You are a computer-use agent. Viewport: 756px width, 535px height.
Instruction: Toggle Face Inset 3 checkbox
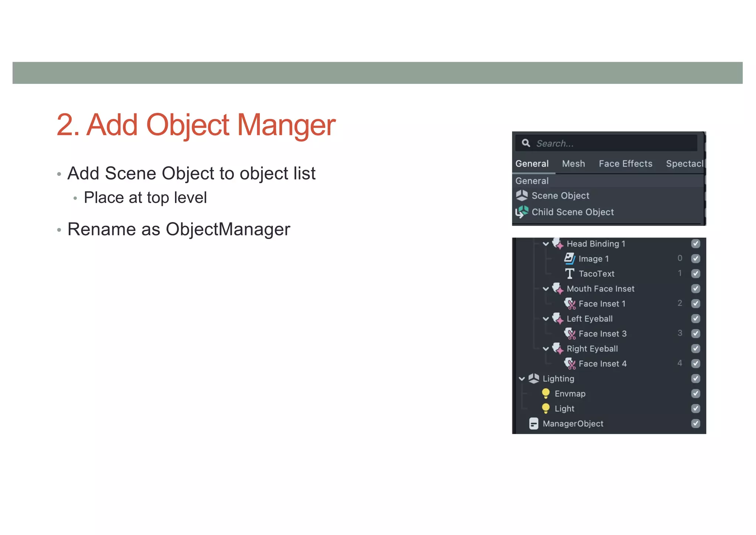pos(695,334)
